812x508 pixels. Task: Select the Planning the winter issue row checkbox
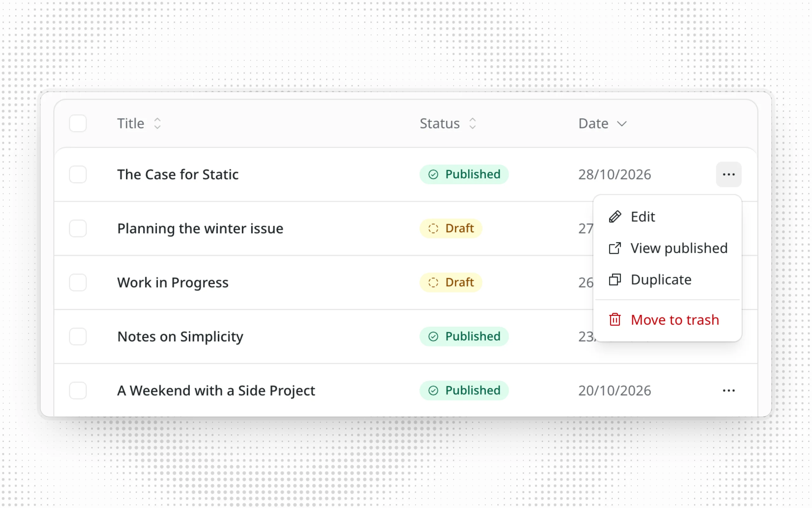[78, 229]
